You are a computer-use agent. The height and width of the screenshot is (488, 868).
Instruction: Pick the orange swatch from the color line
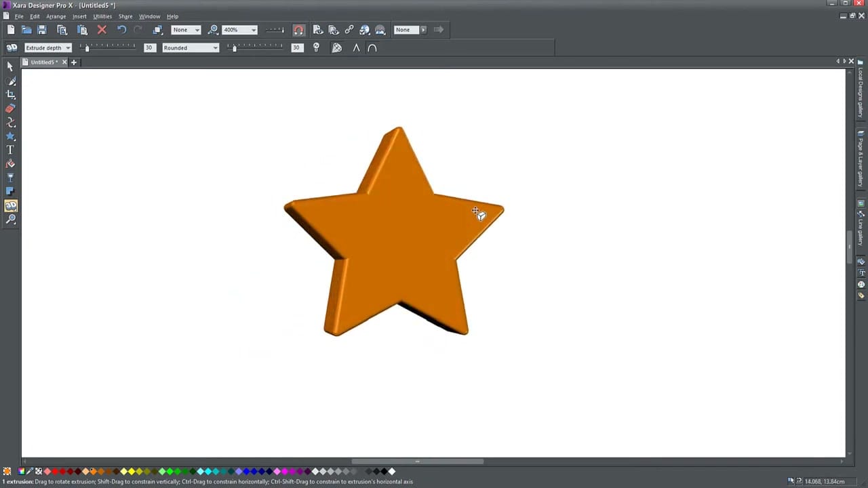tap(92, 471)
